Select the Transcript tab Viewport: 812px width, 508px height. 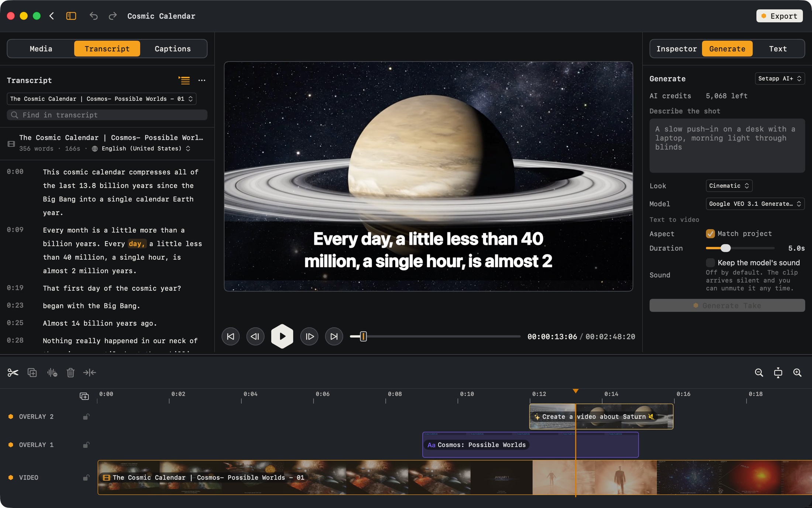107,49
